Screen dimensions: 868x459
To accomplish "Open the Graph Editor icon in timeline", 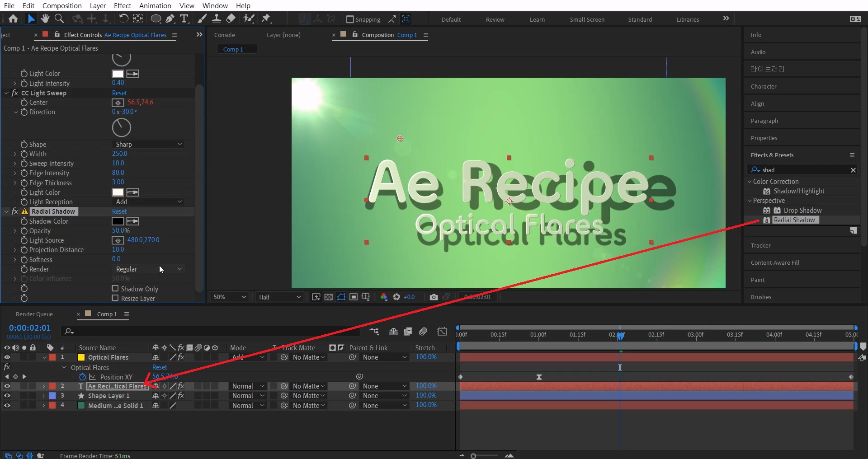I will click(442, 332).
